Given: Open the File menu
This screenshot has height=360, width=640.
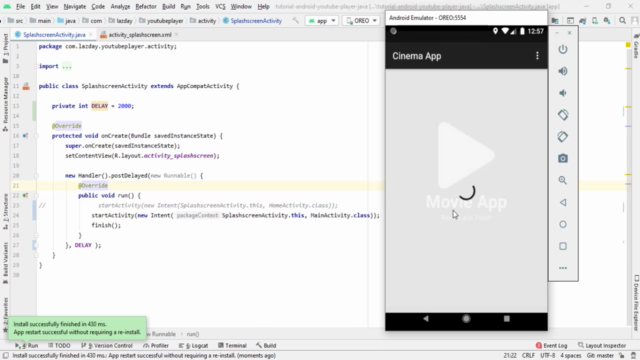Looking at the screenshot, I should (x=20, y=7).
